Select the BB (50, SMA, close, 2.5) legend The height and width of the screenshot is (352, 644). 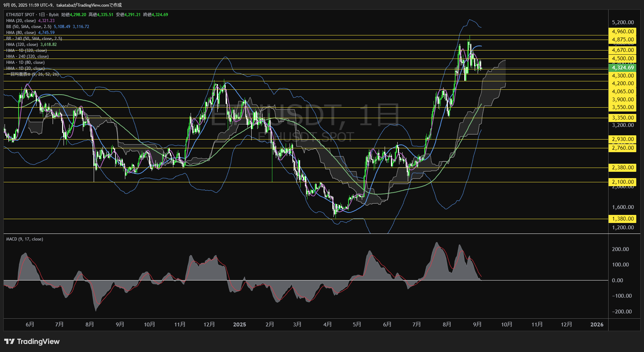pyautogui.click(x=28, y=27)
